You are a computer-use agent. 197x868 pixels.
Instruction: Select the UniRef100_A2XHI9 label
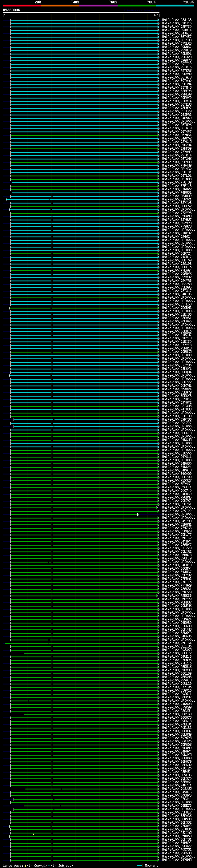coord(177,50)
